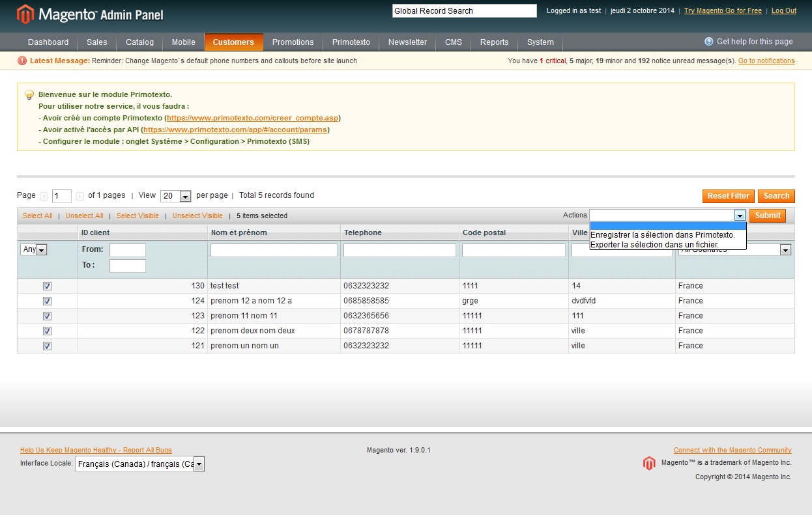Open the primotexto account params link

235,130
